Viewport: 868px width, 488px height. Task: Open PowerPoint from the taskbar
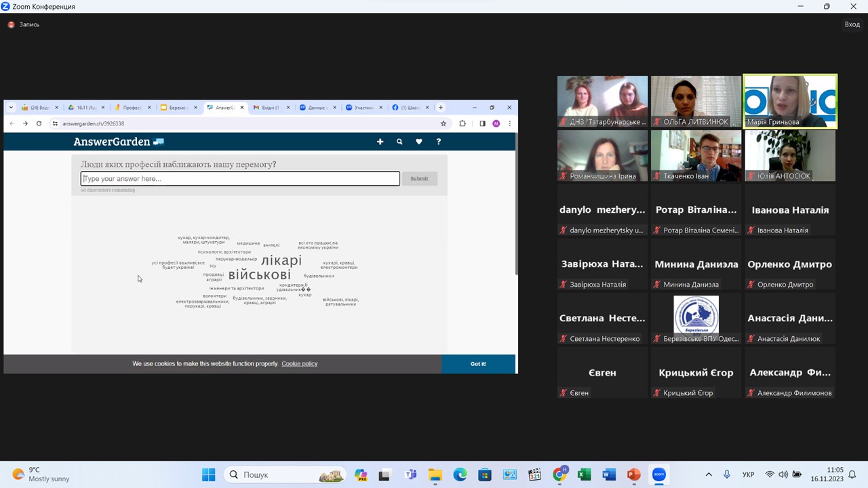click(633, 474)
